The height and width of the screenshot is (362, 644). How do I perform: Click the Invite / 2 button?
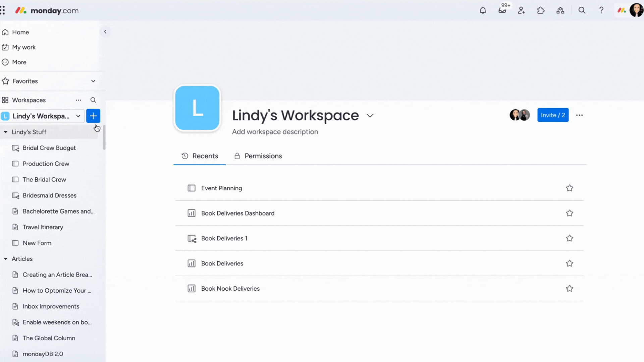coord(553,115)
